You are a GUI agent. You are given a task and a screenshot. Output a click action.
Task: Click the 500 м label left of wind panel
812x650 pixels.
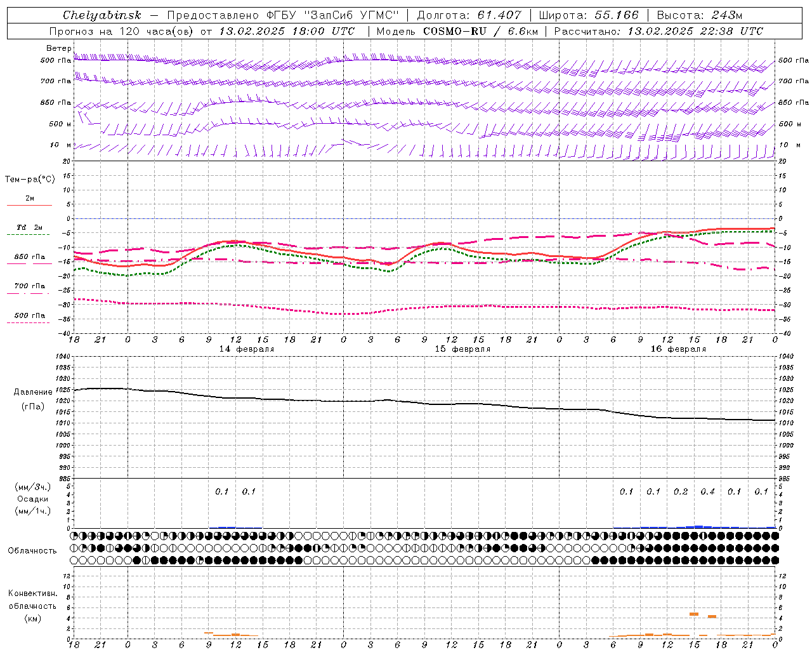coord(60,124)
